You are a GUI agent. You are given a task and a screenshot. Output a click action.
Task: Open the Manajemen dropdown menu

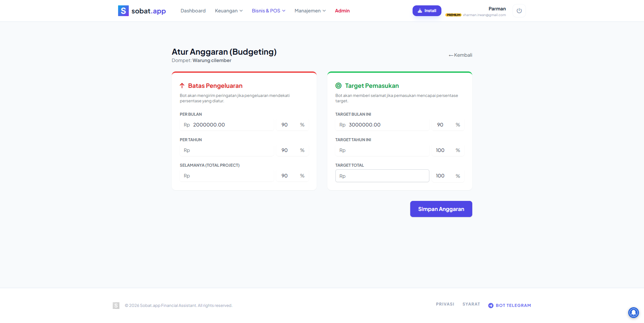310,10
